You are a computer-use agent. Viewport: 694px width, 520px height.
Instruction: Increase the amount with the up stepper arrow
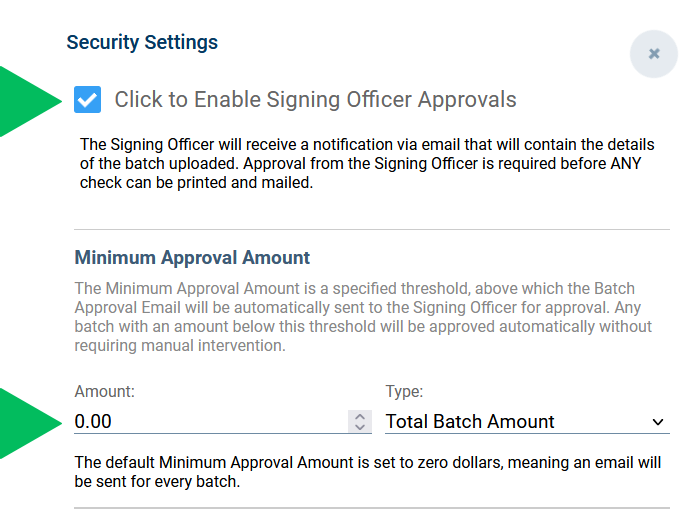[x=360, y=416]
